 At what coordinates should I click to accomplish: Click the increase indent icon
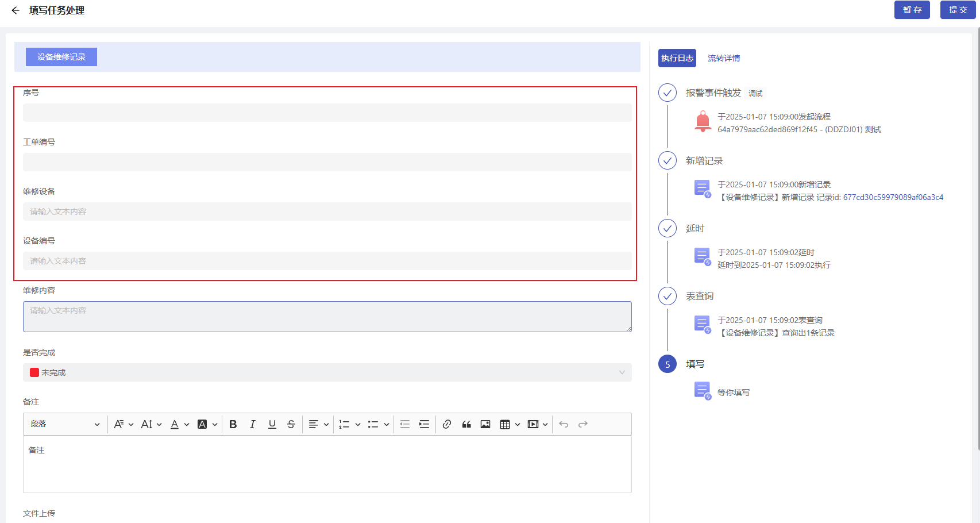pyautogui.click(x=425, y=424)
